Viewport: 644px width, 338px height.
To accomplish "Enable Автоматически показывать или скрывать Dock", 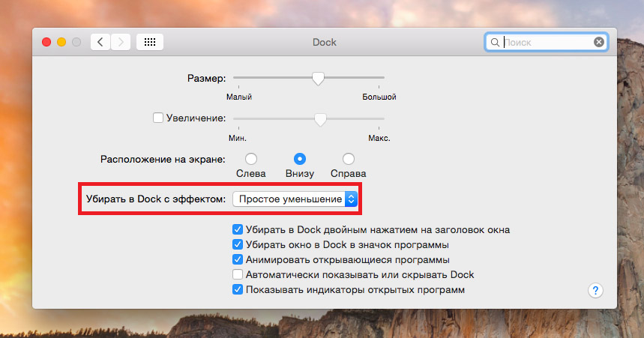I will click(x=238, y=274).
